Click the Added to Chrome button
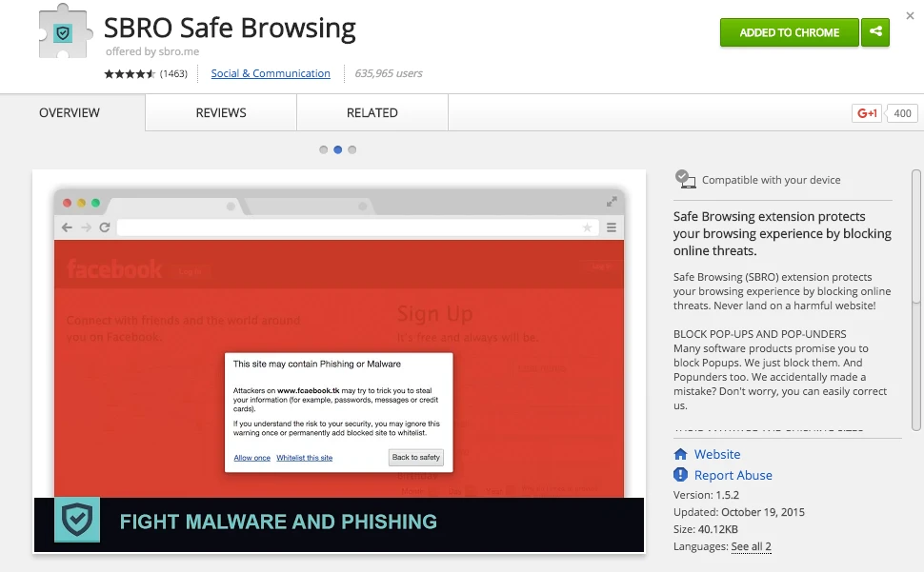 (789, 32)
